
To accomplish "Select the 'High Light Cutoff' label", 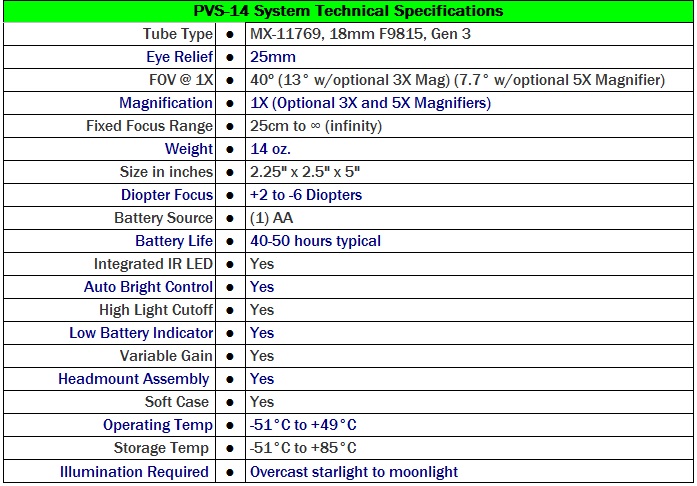I will pyautogui.click(x=156, y=310).
